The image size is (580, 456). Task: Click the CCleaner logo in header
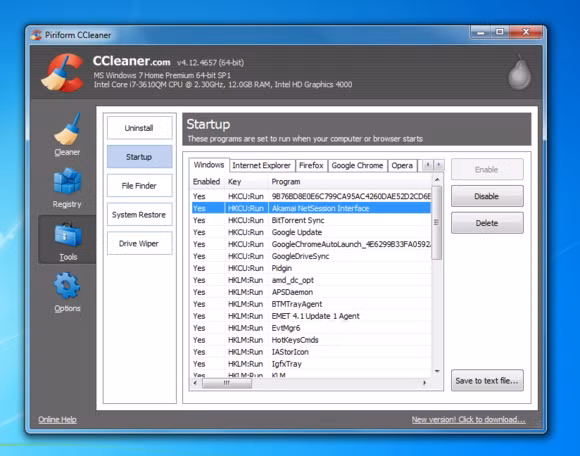pyautogui.click(x=63, y=73)
